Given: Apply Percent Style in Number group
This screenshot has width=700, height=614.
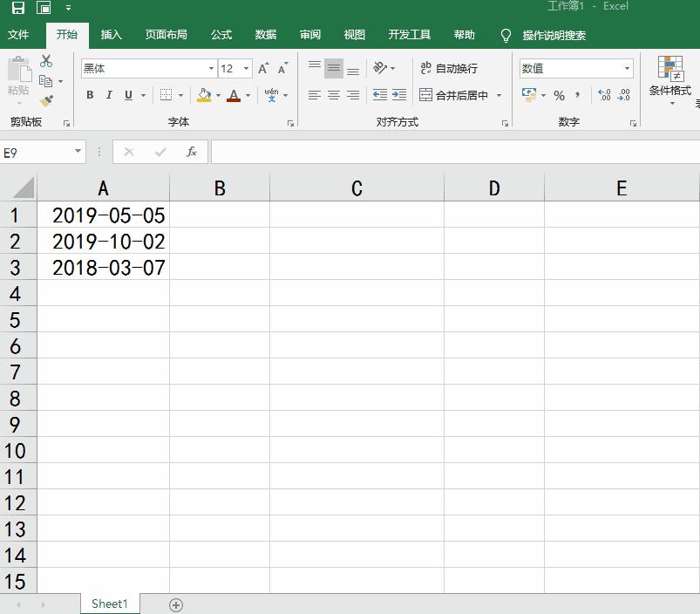Looking at the screenshot, I should [559, 96].
